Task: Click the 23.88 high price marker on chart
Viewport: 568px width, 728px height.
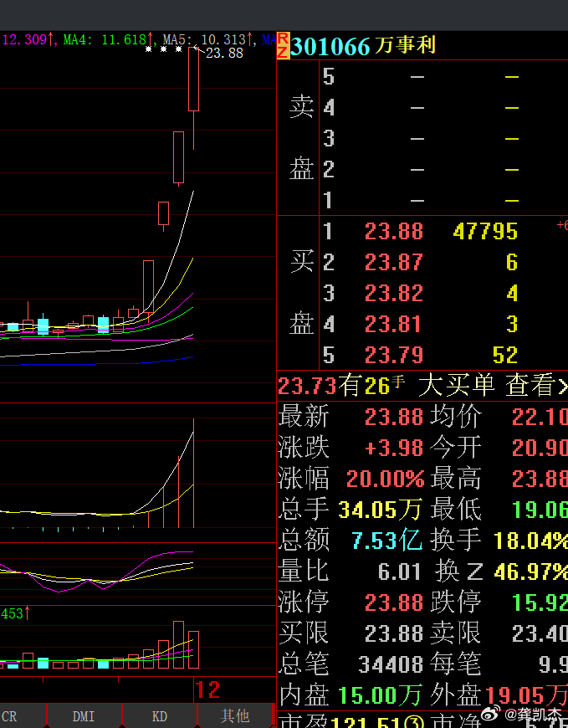Action: click(223, 53)
